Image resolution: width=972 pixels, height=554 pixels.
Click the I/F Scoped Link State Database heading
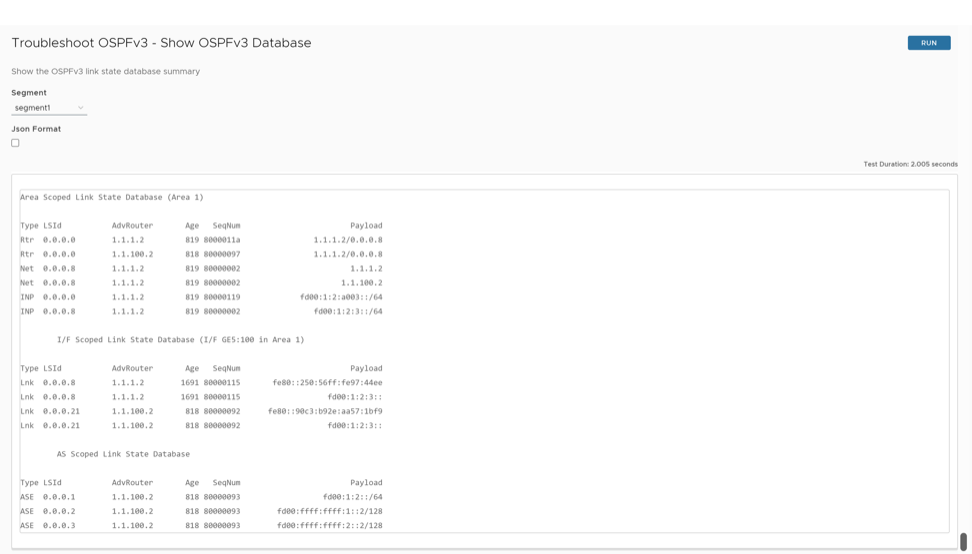point(180,340)
